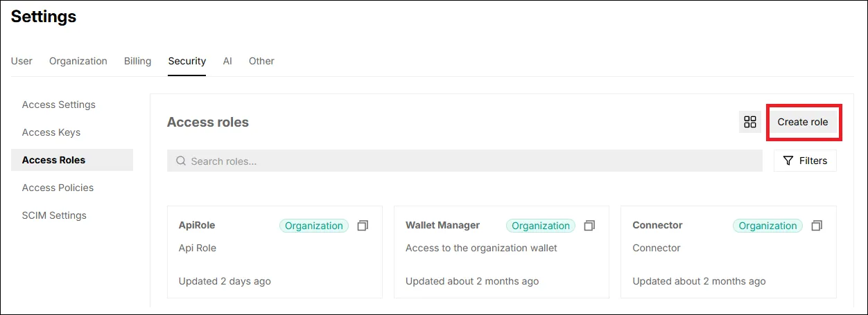Screen dimensions: 868x315
Task: Focus the Search roles input field
Action: point(465,161)
